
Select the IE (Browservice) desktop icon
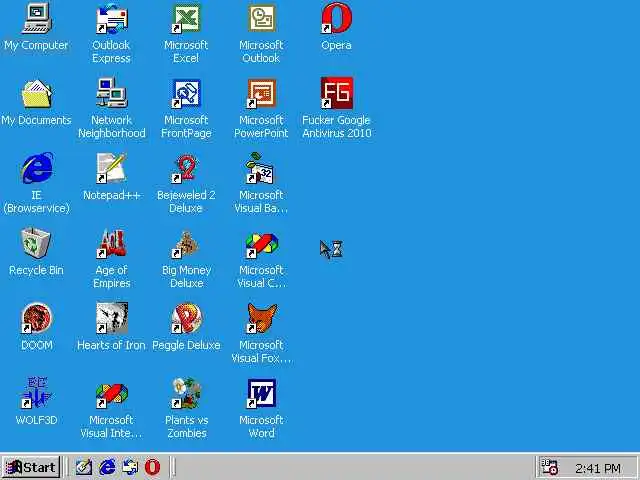click(x=37, y=168)
